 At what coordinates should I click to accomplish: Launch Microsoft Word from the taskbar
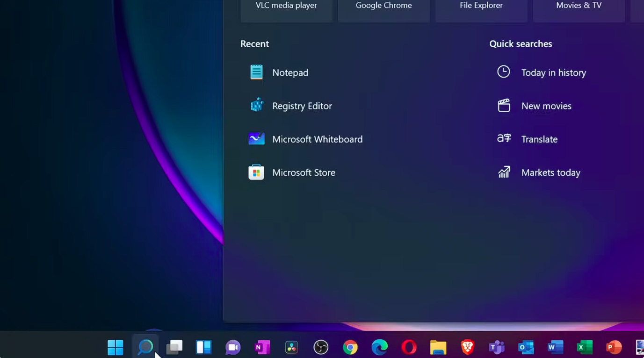click(x=556, y=347)
